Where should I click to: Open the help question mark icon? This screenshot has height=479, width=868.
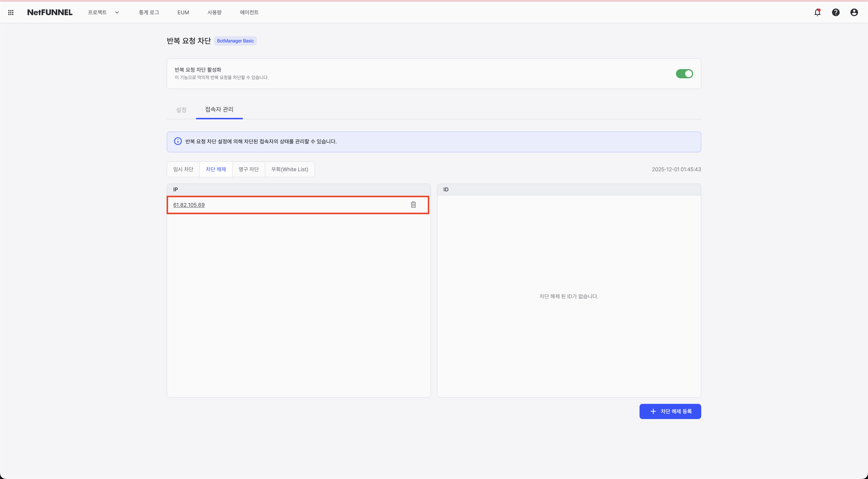(x=836, y=12)
